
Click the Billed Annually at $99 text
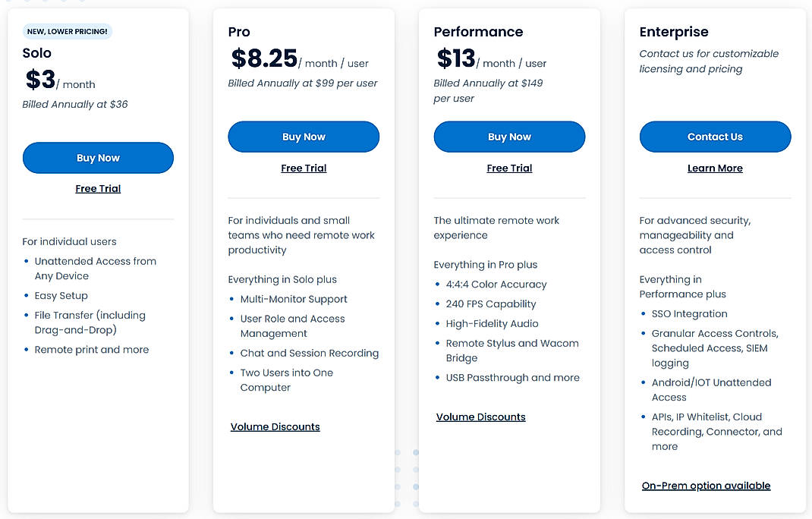[x=304, y=83]
